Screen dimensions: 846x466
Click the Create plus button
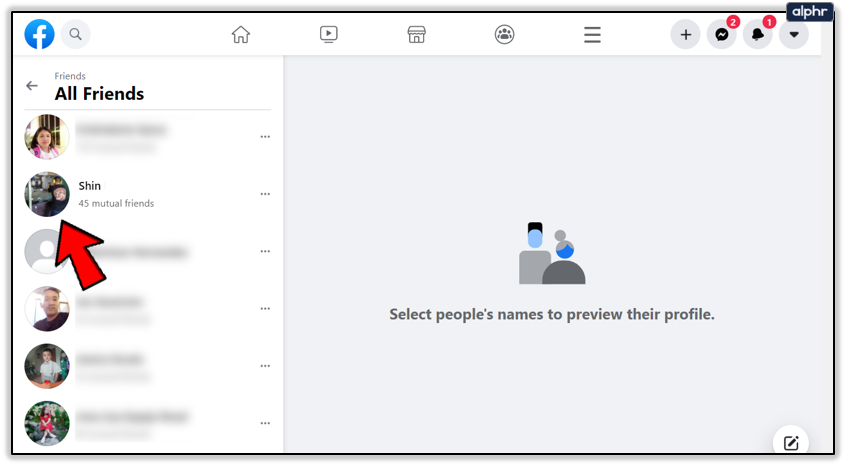click(685, 35)
